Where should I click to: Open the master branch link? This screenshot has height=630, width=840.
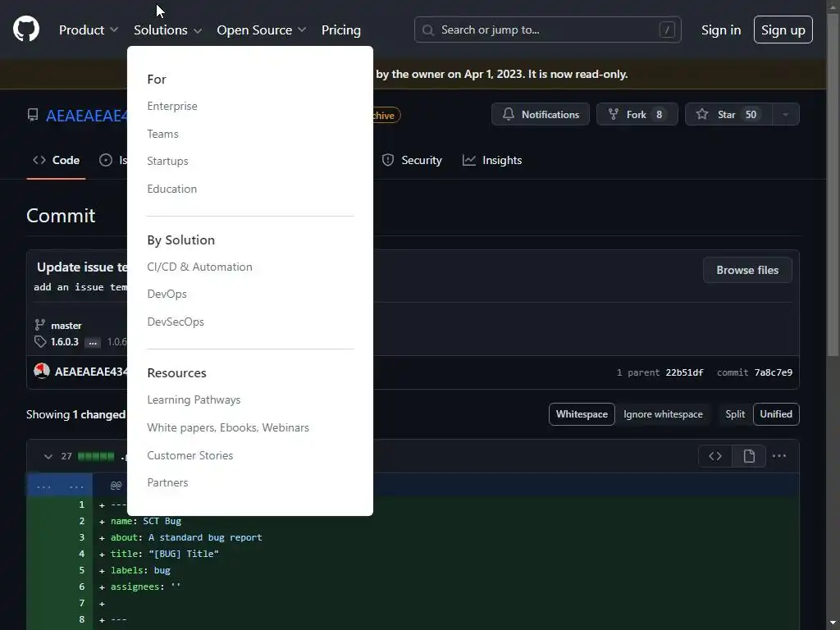click(66, 325)
